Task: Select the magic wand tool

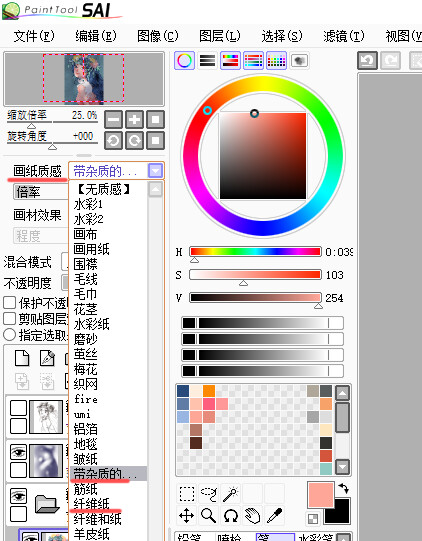Action: pyautogui.click(x=231, y=494)
